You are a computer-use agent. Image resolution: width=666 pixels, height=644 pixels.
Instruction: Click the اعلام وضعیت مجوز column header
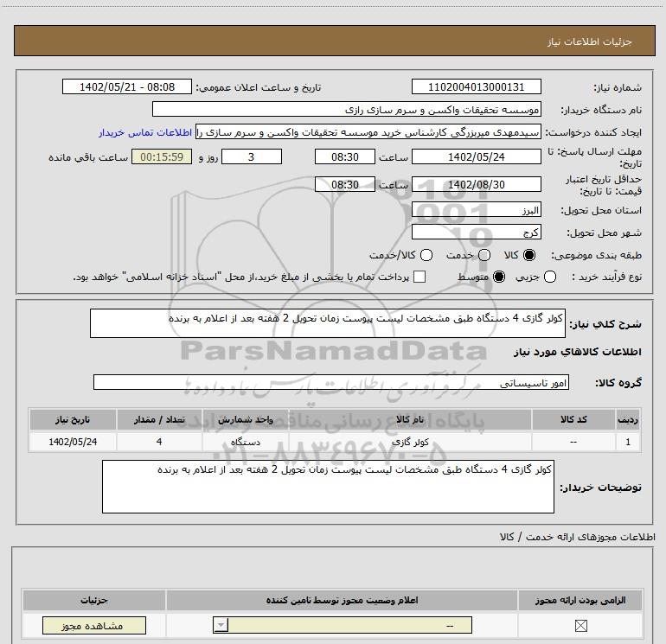(x=342, y=600)
